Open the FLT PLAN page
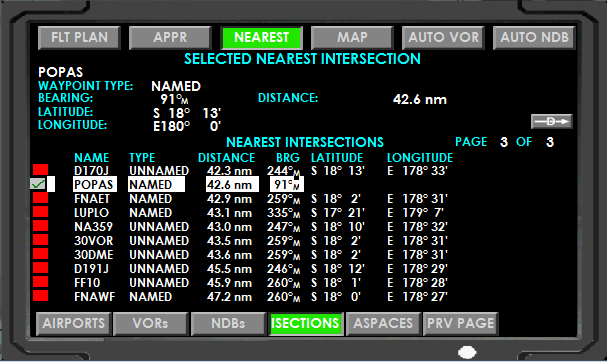The width and height of the screenshot is (607, 362). [x=79, y=38]
